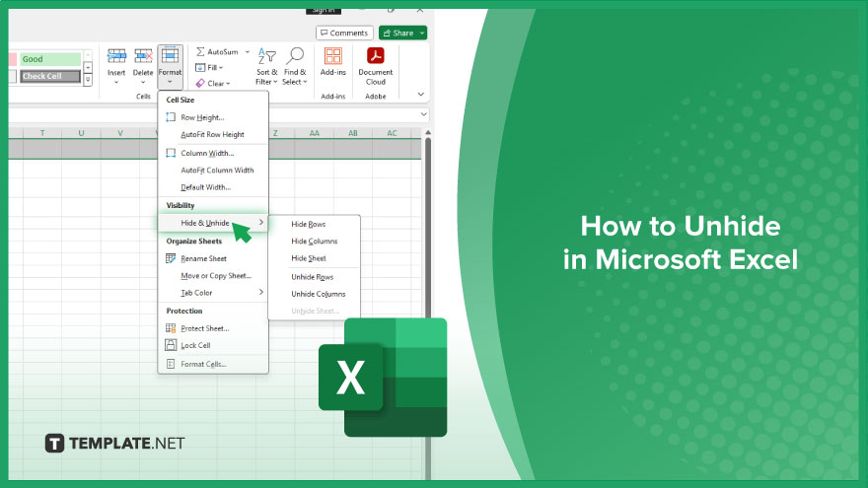
Task: Expand the cell styles gallery
Action: pos(88,80)
